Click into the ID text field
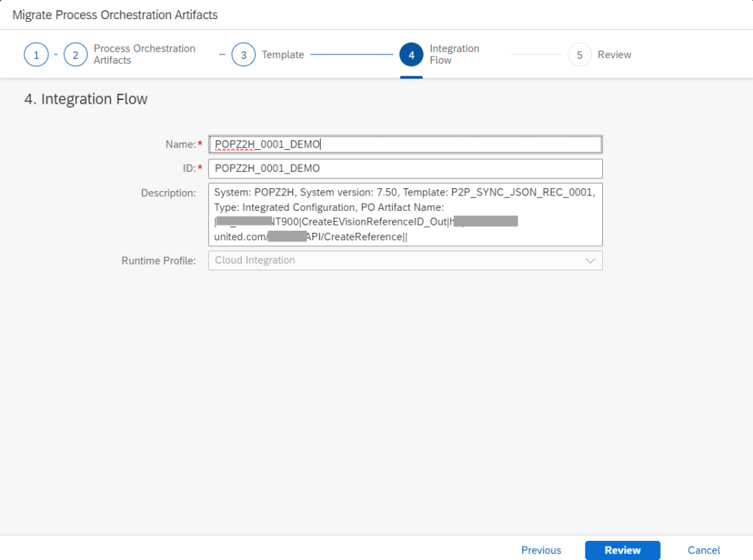Image resolution: width=753 pixels, height=560 pixels. click(x=404, y=168)
